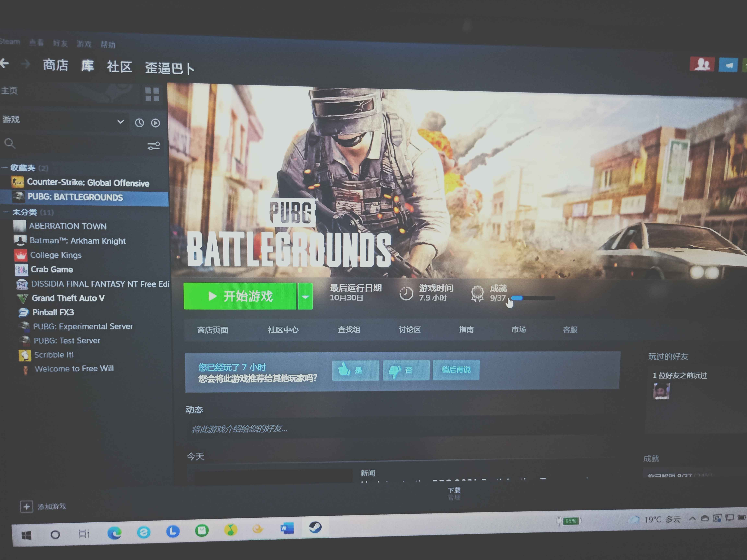Choose 否 to not recommend

(406, 370)
